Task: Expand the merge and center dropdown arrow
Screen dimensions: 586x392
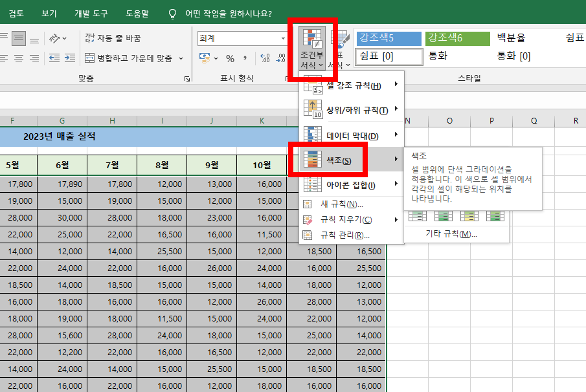Action: click(181, 59)
